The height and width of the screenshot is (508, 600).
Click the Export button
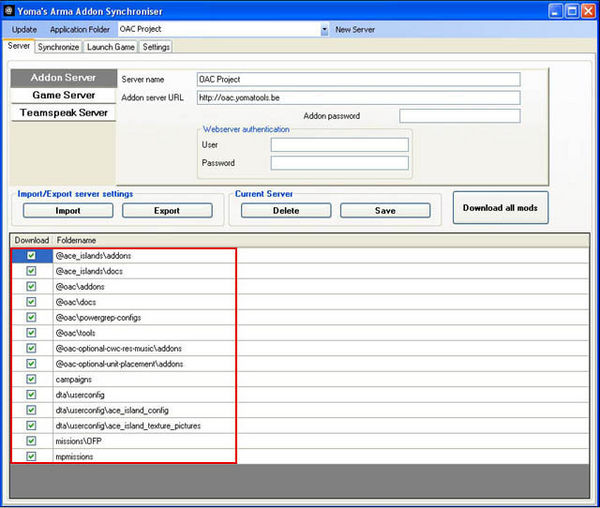(167, 211)
